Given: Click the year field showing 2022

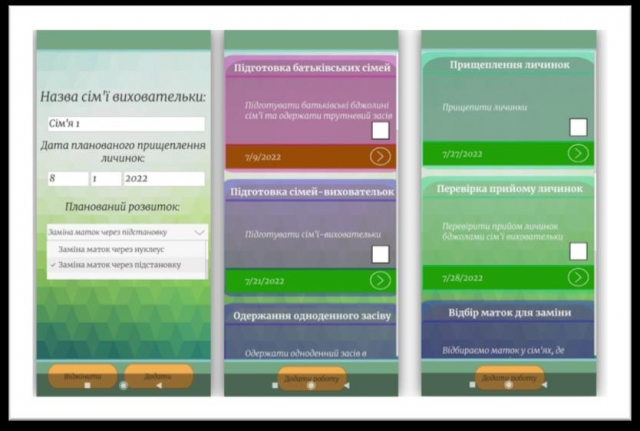Looking at the screenshot, I should tap(164, 179).
